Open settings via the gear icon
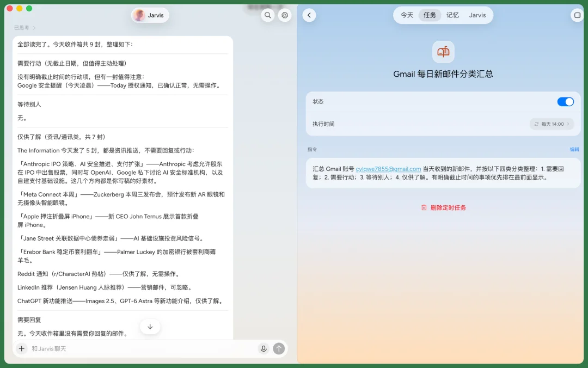Viewport: 588px width, 368px height. pyautogui.click(x=285, y=15)
